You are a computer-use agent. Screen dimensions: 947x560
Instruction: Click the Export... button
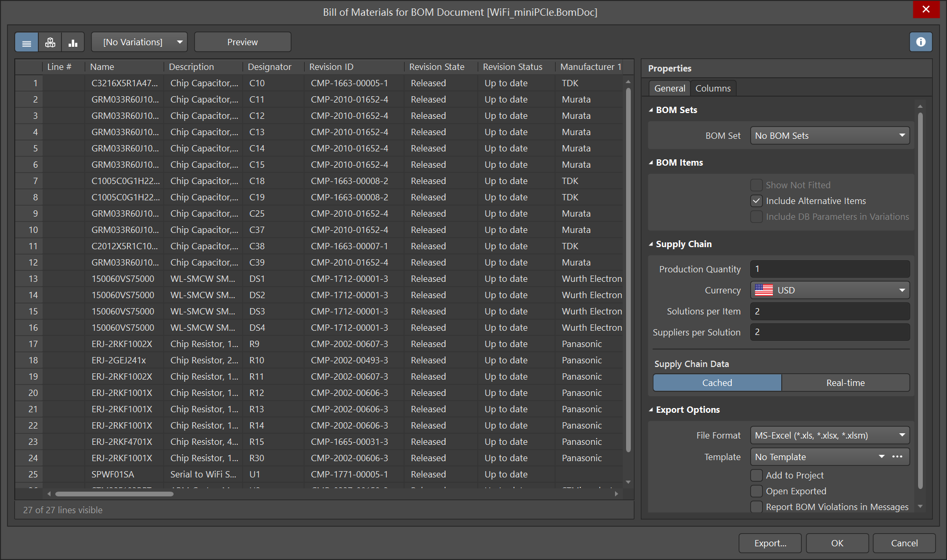(x=770, y=543)
